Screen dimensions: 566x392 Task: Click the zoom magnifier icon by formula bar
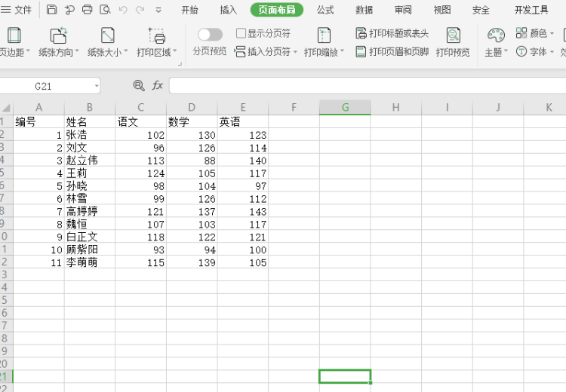(139, 85)
